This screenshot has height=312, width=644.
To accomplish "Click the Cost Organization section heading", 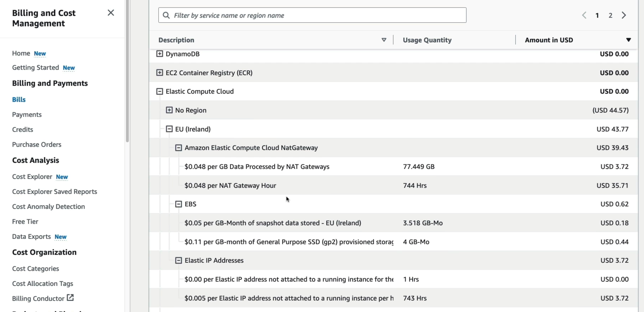I will coord(44,252).
